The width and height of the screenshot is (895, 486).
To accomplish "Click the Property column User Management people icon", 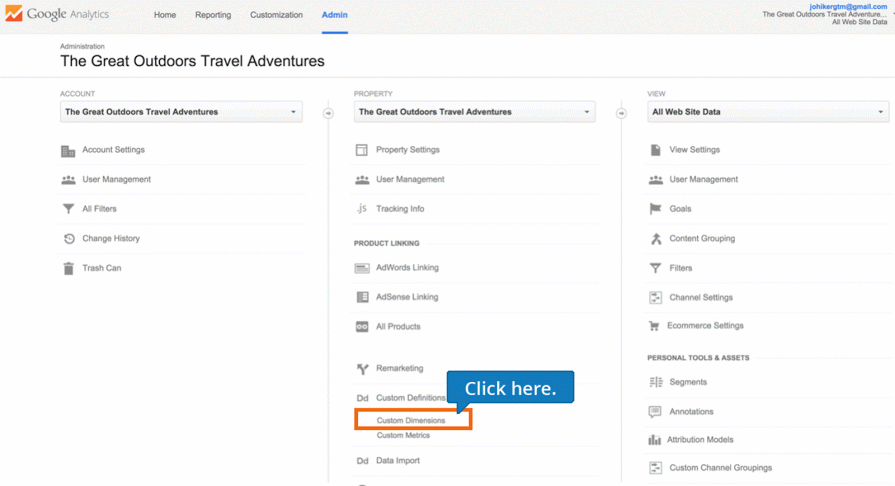I will (362, 180).
